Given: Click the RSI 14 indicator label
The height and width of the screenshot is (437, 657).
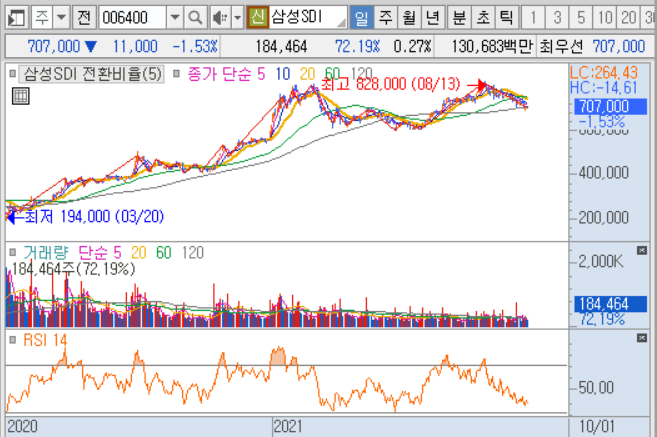Looking at the screenshot, I should tap(45, 340).
